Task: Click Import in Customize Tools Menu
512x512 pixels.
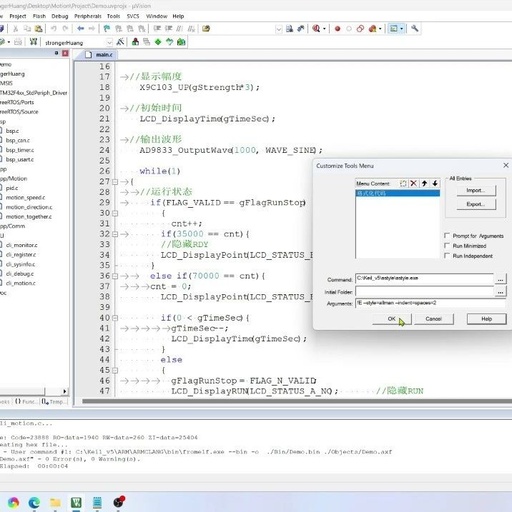Action: point(476,190)
